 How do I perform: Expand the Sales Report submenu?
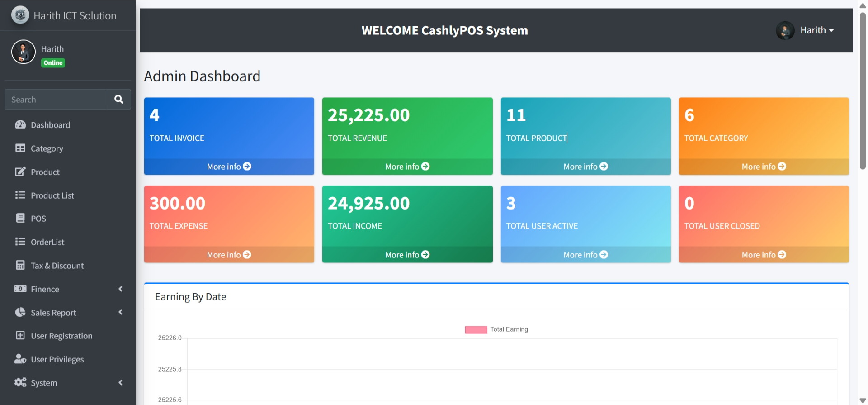click(x=120, y=312)
